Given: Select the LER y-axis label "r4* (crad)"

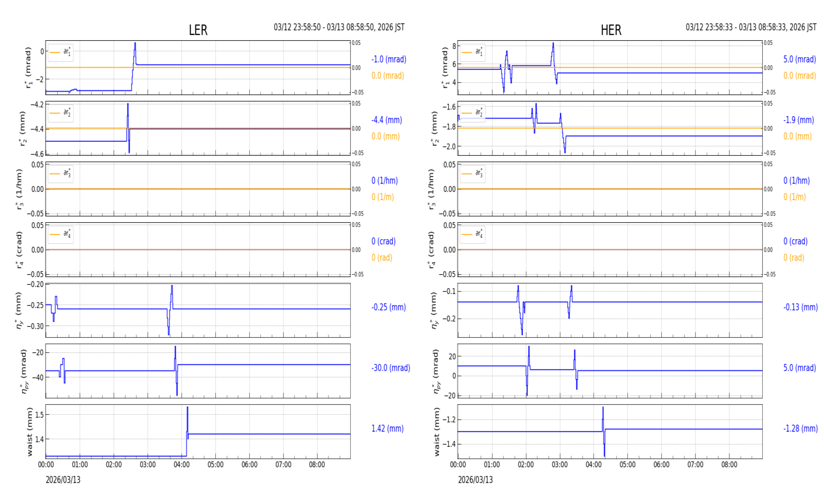Looking at the screenshot, I should point(19,250).
